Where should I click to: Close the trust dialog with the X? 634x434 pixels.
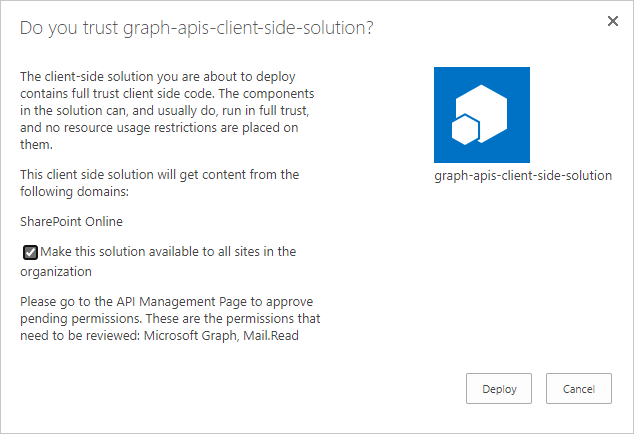pyautogui.click(x=613, y=21)
